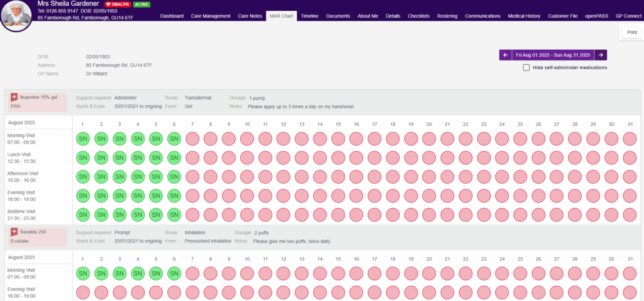Advance to next month with right arrow
The width and height of the screenshot is (644, 301).
(601, 55)
